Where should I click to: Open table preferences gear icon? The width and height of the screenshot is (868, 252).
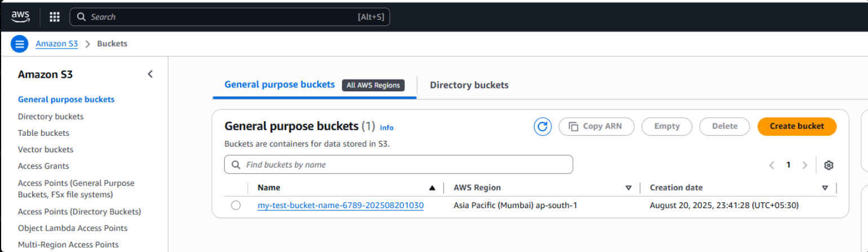829,165
